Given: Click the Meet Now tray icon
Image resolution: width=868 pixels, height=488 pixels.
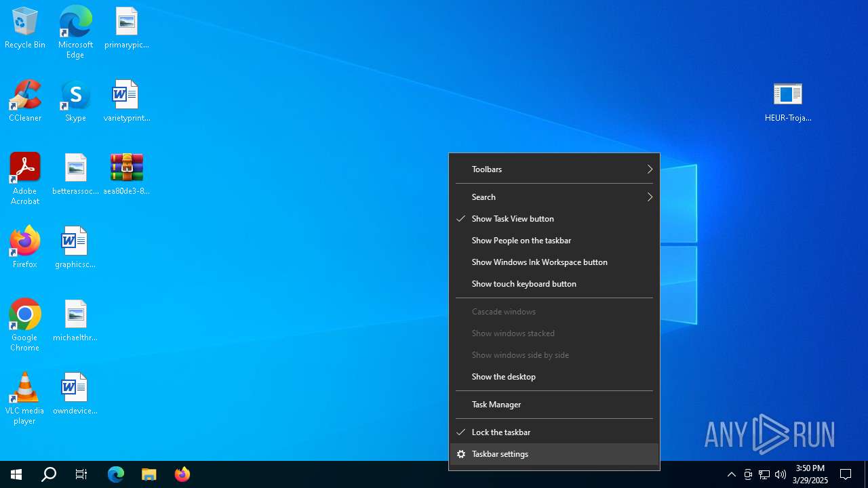Looking at the screenshot, I should pyautogui.click(x=748, y=474).
